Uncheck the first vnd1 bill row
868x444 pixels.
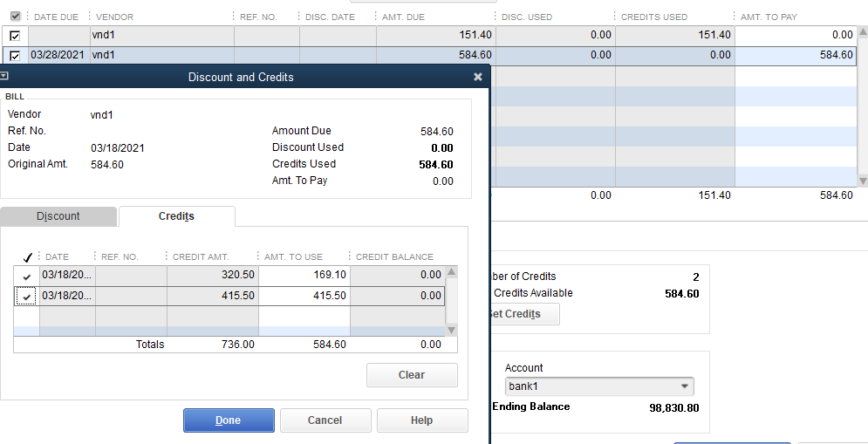point(15,36)
